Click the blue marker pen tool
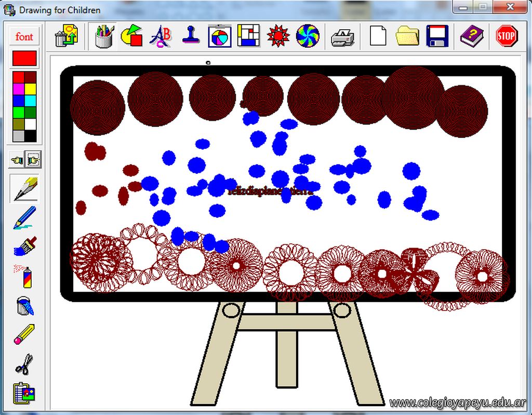532x415 pixels. [x=24, y=217]
